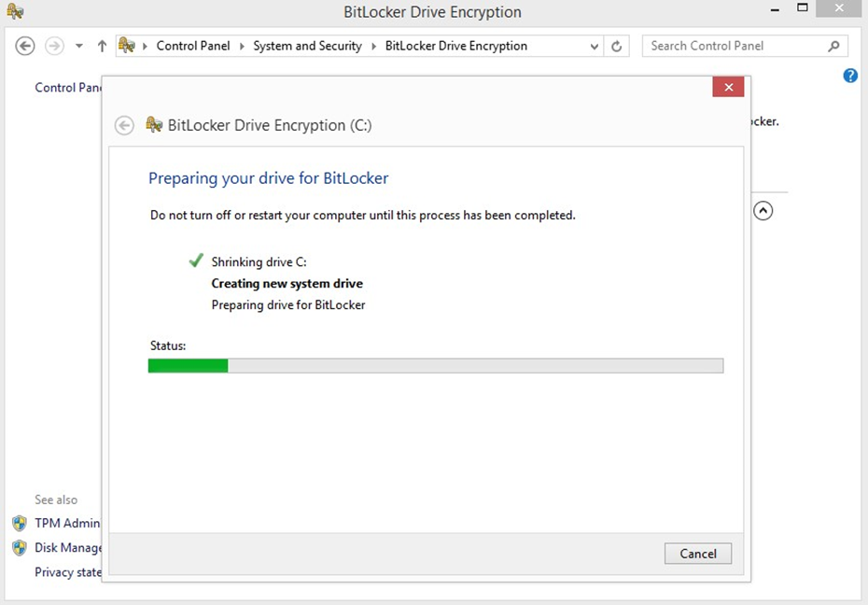Open the blue Help question icon
Screen dimensions: 868x605
coord(850,76)
